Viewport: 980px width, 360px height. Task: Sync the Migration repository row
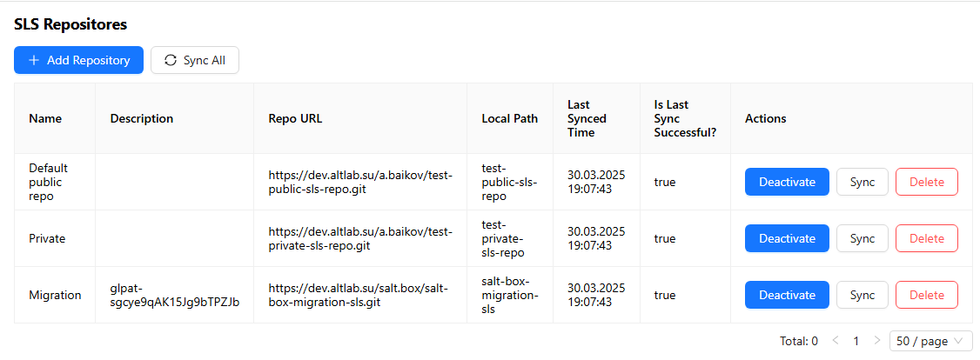pyautogui.click(x=863, y=295)
